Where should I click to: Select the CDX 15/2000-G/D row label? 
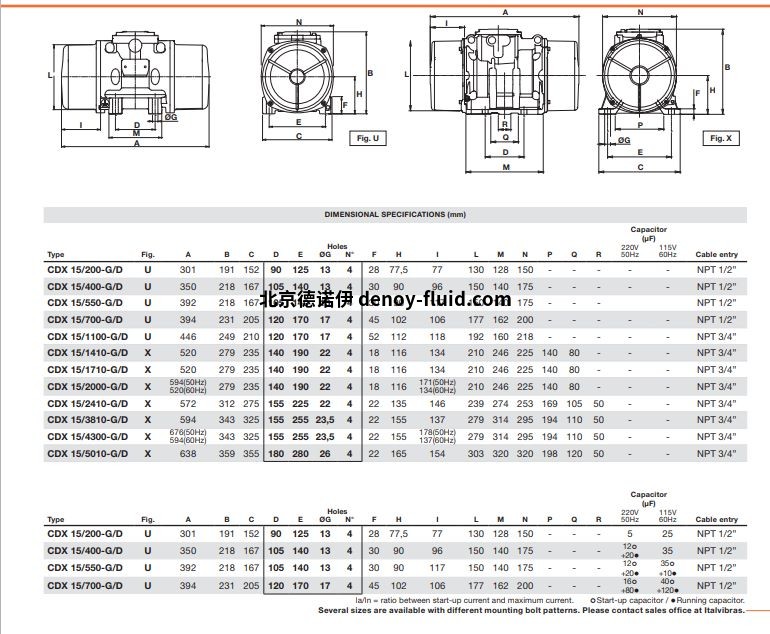[x=88, y=386]
